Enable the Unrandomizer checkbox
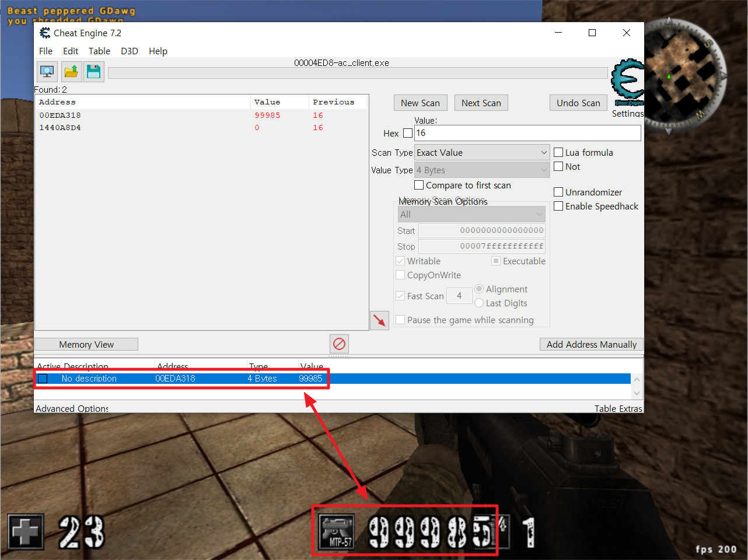This screenshot has width=748, height=560. 558,192
